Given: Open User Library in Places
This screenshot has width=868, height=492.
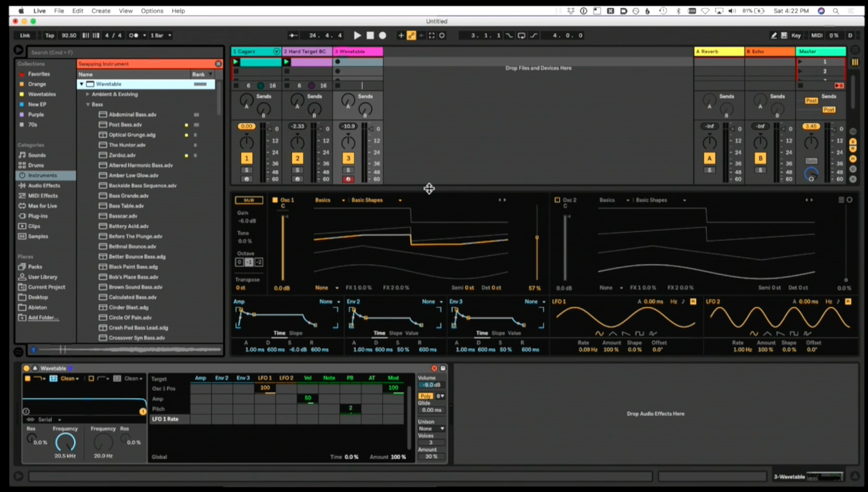Looking at the screenshot, I should [43, 277].
